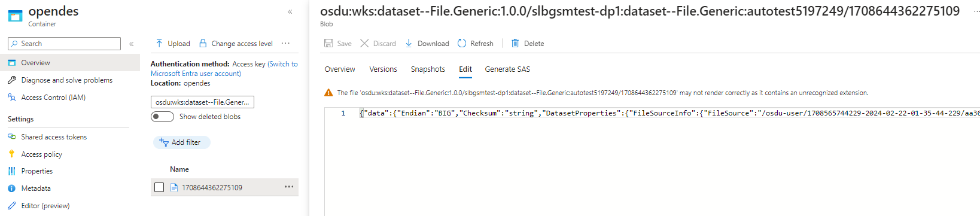Screen dimensions: 980x216
Task: Switch to the Generate SAS tab
Action: click(x=507, y=69)
